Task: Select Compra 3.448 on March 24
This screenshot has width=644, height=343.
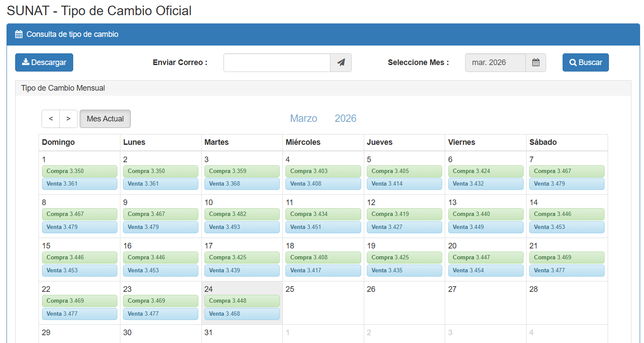Action: click(x=242, y=301)
